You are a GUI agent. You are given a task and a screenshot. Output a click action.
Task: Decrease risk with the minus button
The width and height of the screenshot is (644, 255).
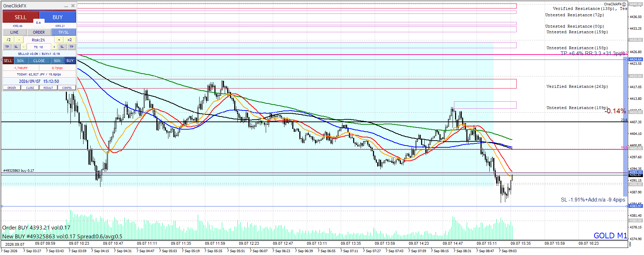19,40
